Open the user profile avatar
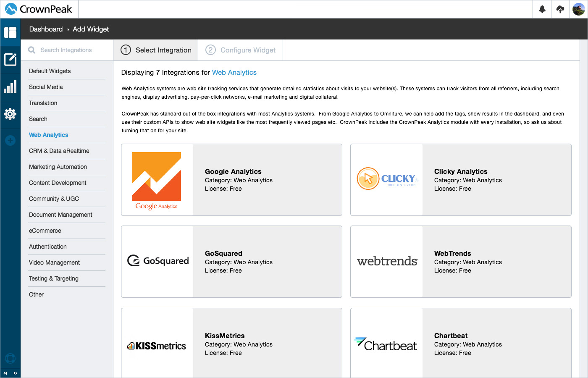 (x=579, y=9)
